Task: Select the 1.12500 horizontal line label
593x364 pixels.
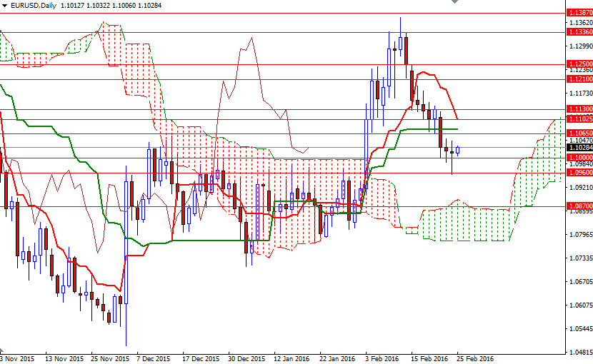Action: tap(580, 64)
